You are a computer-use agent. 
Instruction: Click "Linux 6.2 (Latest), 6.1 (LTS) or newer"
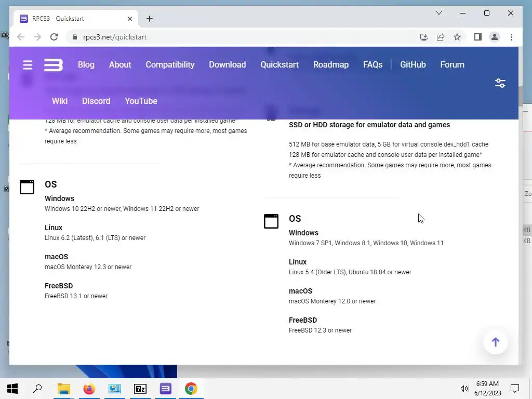pos(95,238)
